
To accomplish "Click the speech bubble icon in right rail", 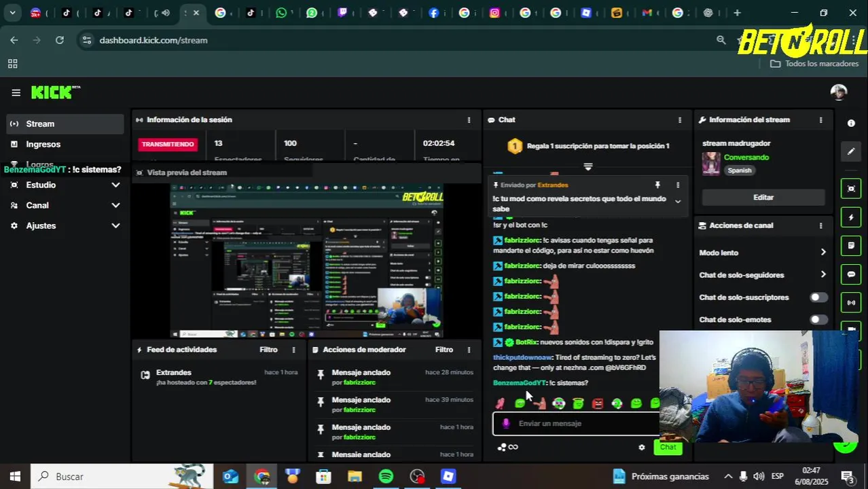I will pos(851,274).
